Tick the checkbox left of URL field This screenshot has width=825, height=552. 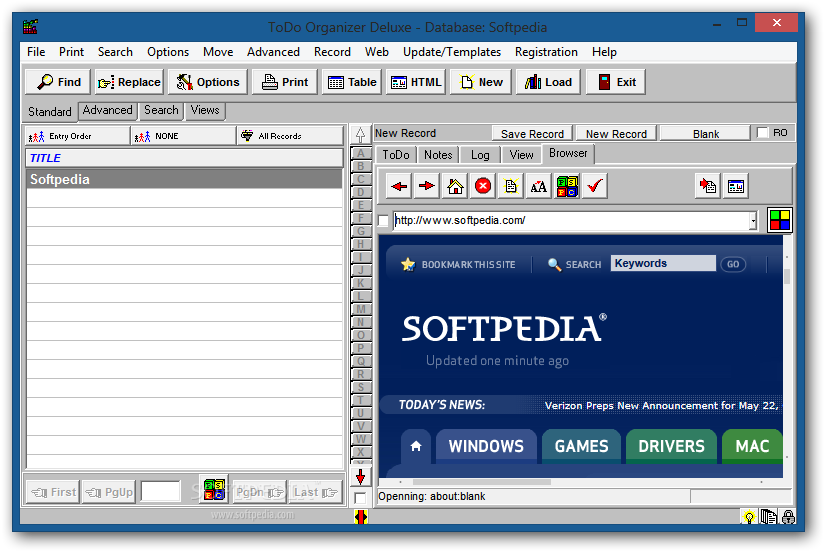384,220
